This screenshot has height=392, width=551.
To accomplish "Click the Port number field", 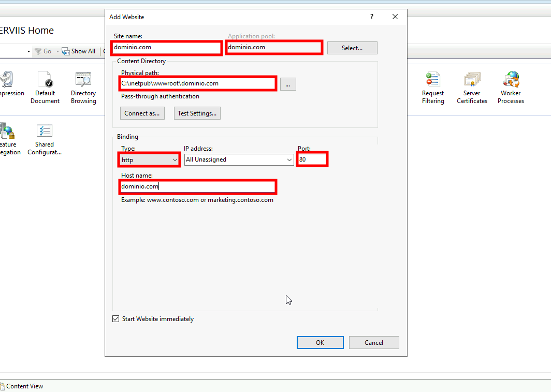I will [312, 159].
